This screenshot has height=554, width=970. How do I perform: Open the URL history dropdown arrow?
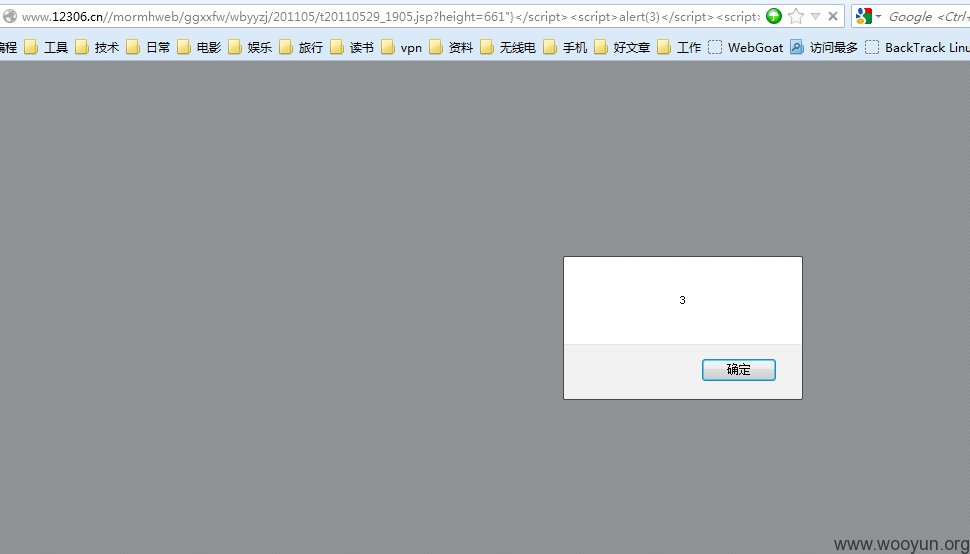(815, 17)
